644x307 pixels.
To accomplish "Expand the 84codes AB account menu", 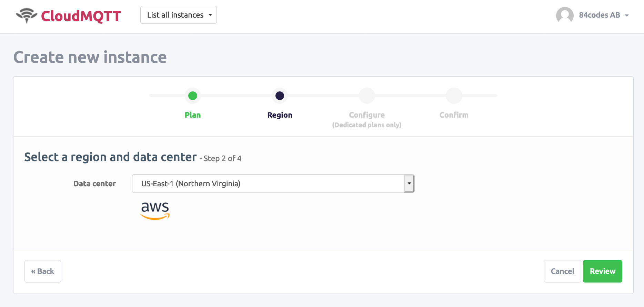I will point(604,15).
